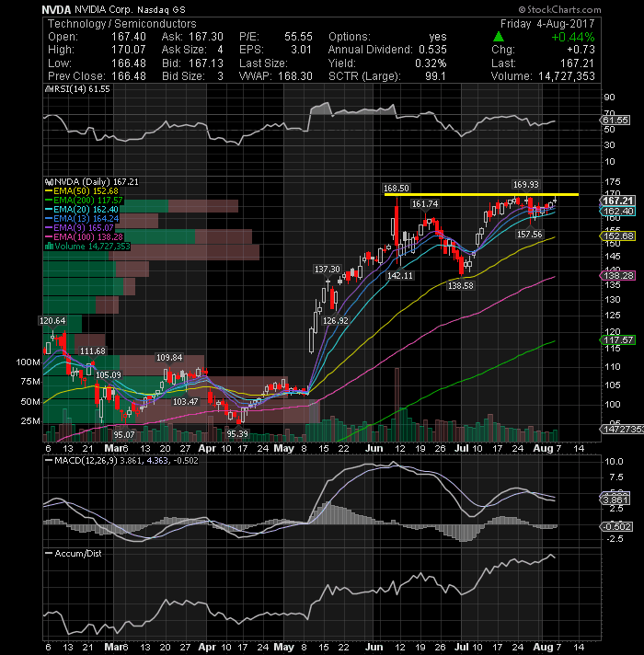Click the 168.50 June peak price annotation

click(397, 189)
